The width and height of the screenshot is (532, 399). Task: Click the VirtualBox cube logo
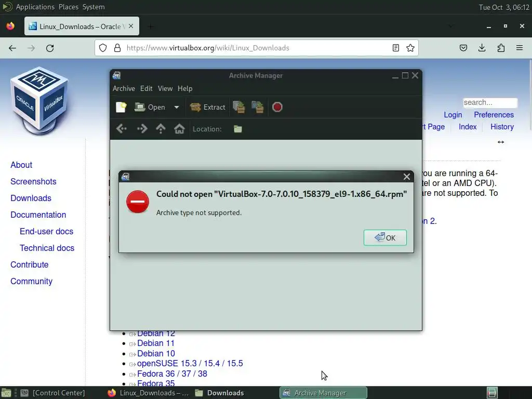[x=39, y=101]
